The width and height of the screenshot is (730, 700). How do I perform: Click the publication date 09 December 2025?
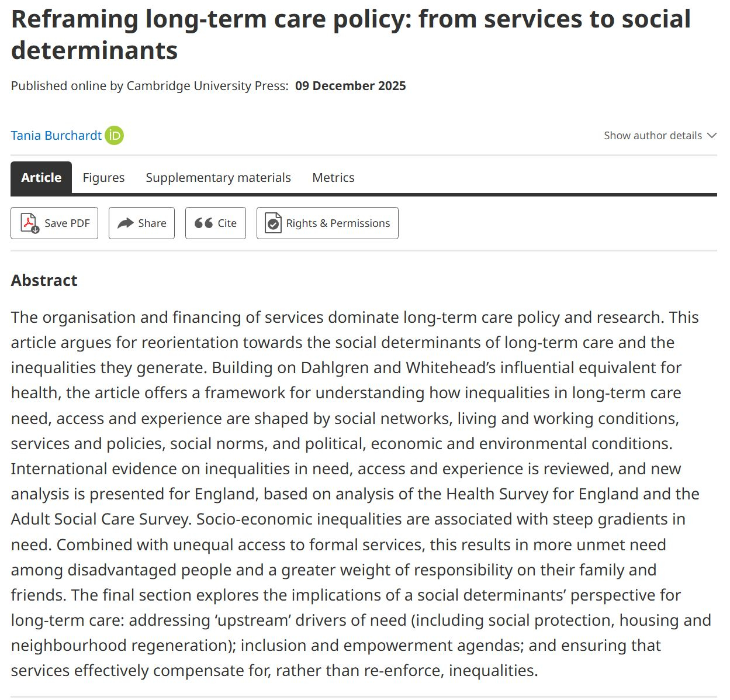pos(350,86)
